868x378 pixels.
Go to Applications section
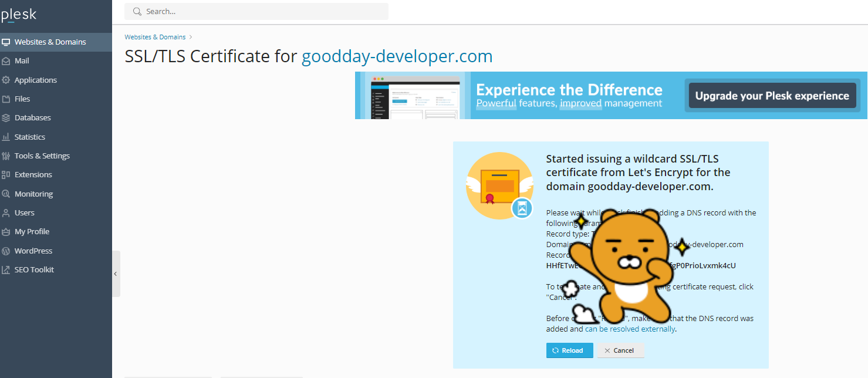56,80
